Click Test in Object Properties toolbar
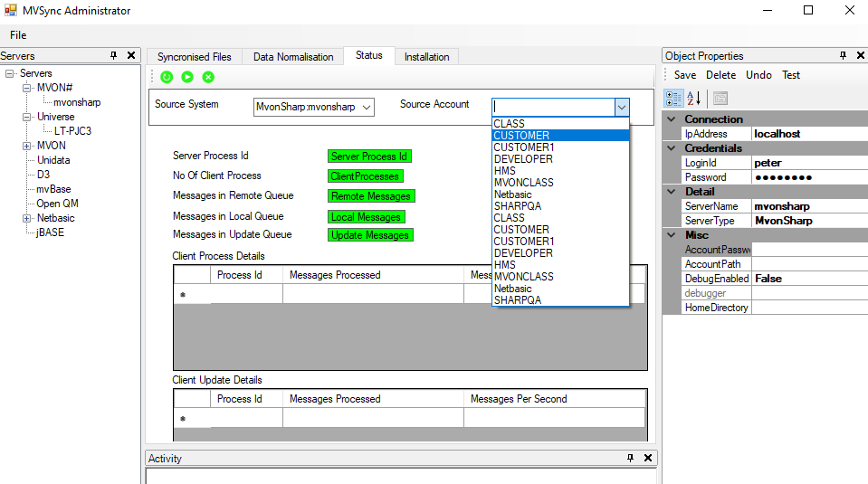Viewport: 868px width, 484px height. [x=790, y=75]
